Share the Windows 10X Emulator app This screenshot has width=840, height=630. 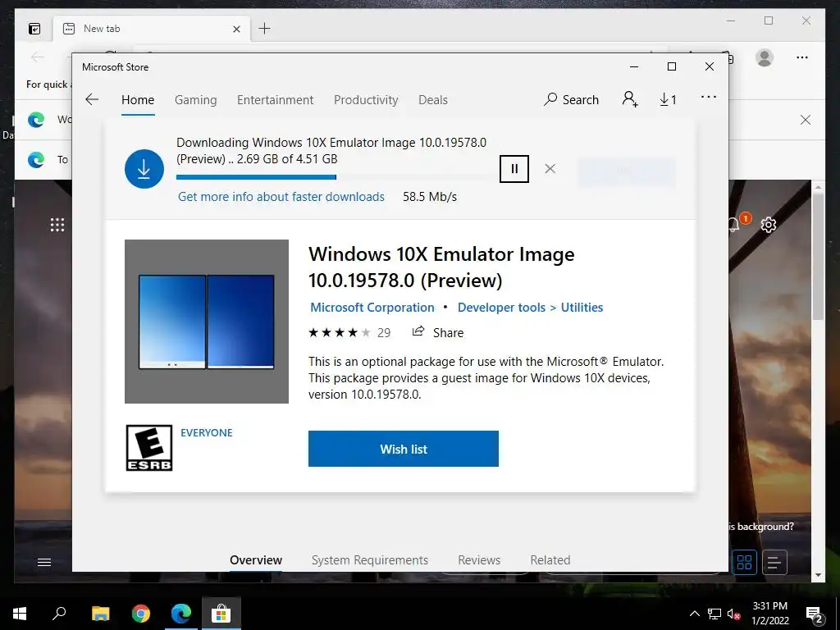(x=438, y=332)
